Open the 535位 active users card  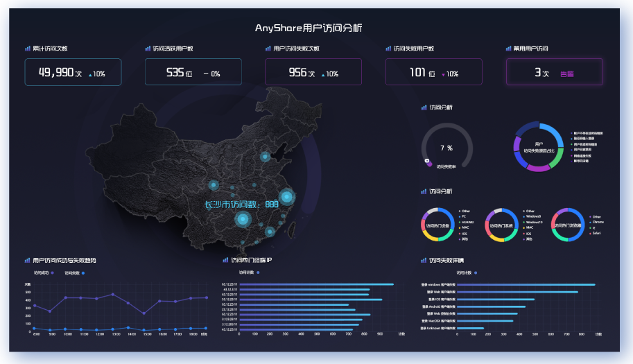click(x=193, y=72)
